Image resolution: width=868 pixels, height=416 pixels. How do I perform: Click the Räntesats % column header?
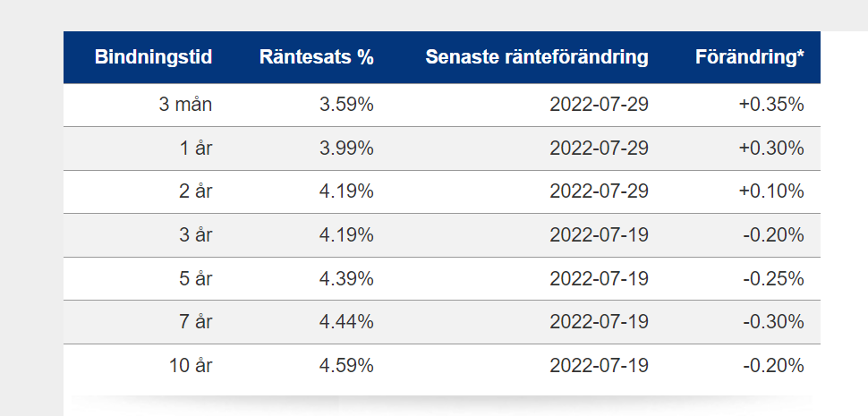click(317, 57)
